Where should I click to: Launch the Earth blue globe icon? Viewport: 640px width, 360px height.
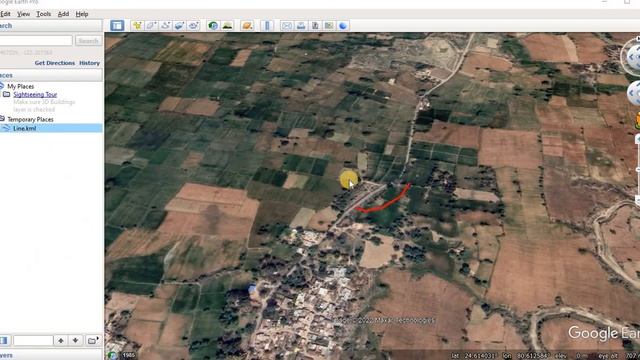point(343,26)
